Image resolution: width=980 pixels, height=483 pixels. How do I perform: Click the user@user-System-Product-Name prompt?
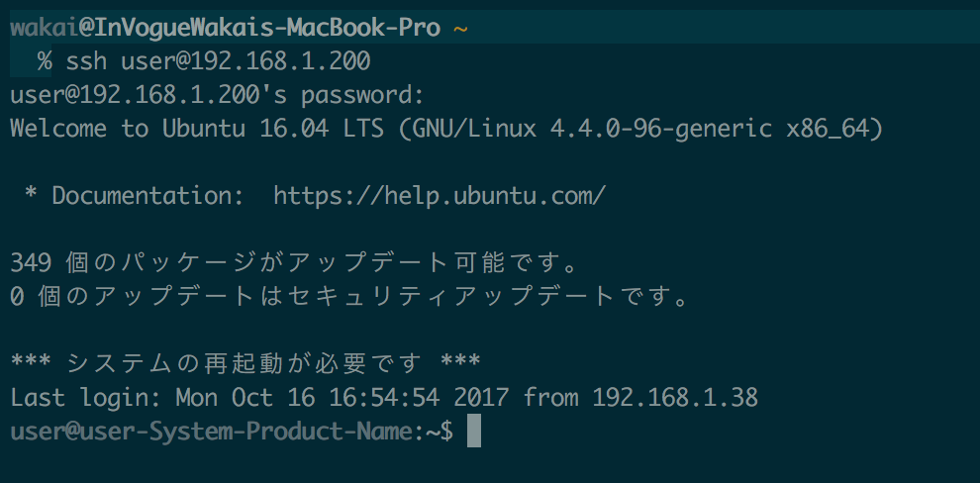point(211,432)
